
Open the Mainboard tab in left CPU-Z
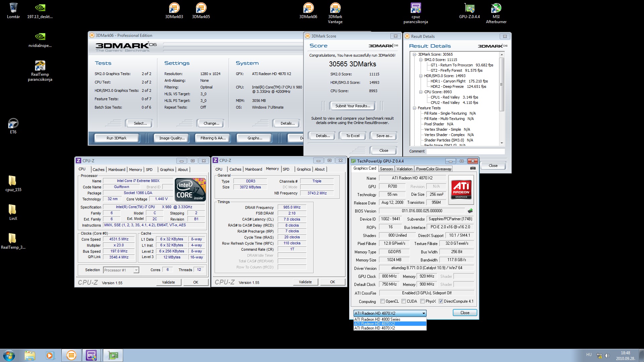pyautogui.click(x=116, y=170)
